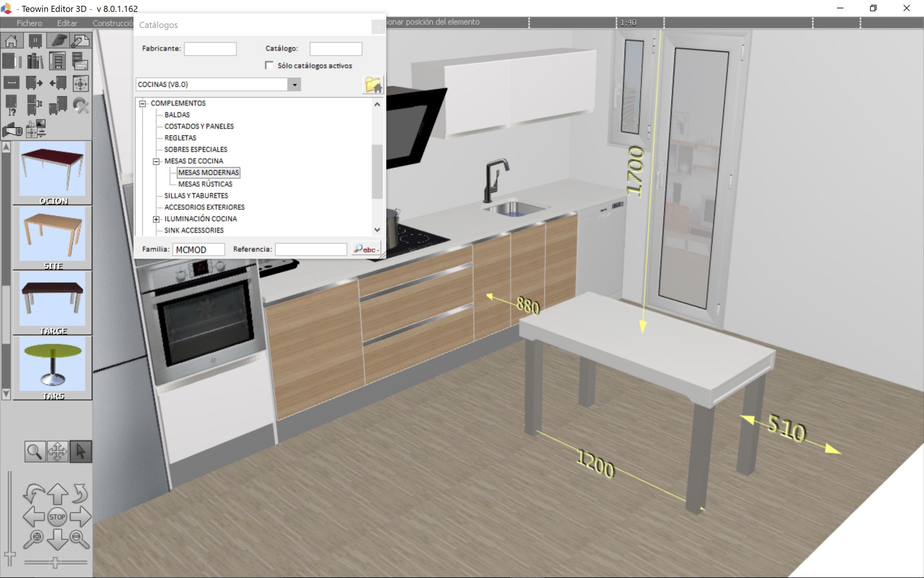Open the catalog books icon
The height and width of the screenshot is (578, 924).
(35, 61)
